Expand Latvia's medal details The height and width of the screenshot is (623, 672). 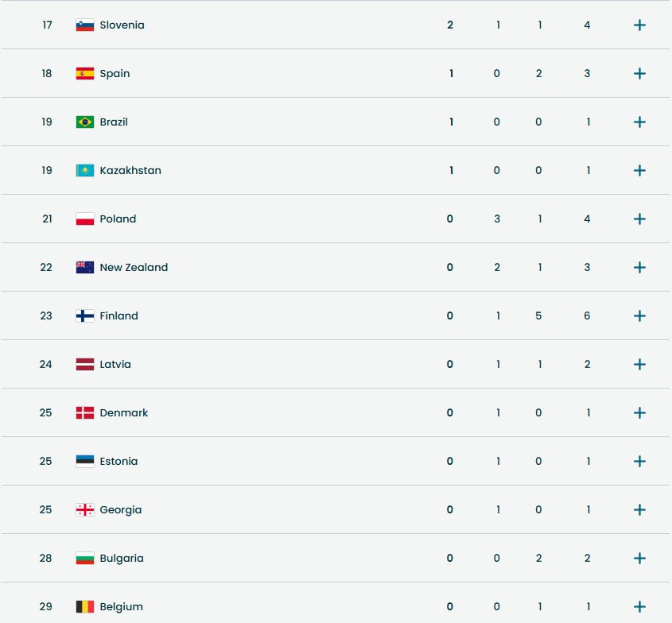639,365
